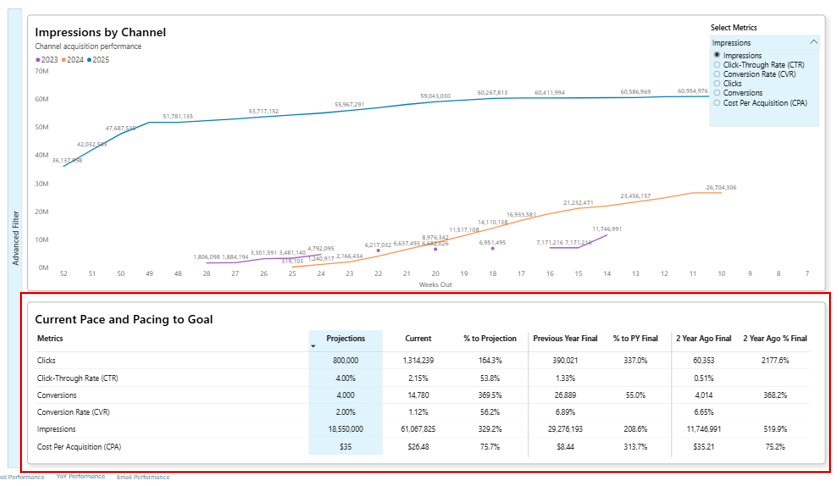
Task: Select Click-Through Rate (CTR) metric option
Action: (717, 65)
